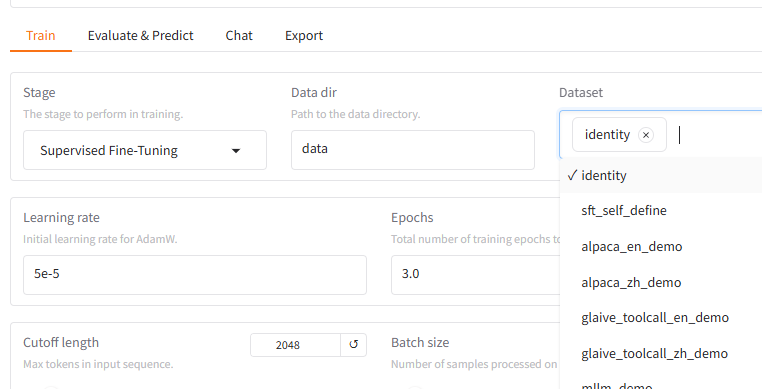Reset the Cutoff length value
This screenshot has width=762, height=389.
(x=353, y=345)
